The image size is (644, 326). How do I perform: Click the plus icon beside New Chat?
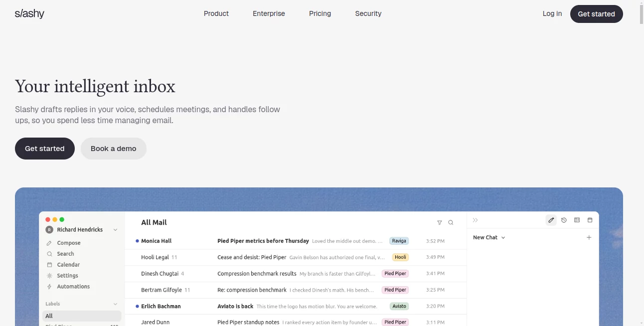[589, 238]
